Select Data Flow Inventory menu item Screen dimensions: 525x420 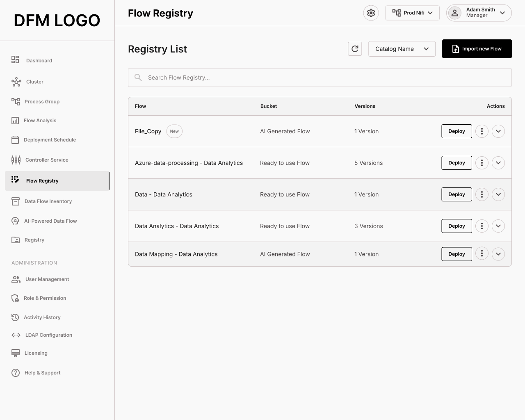pos(48,201)
